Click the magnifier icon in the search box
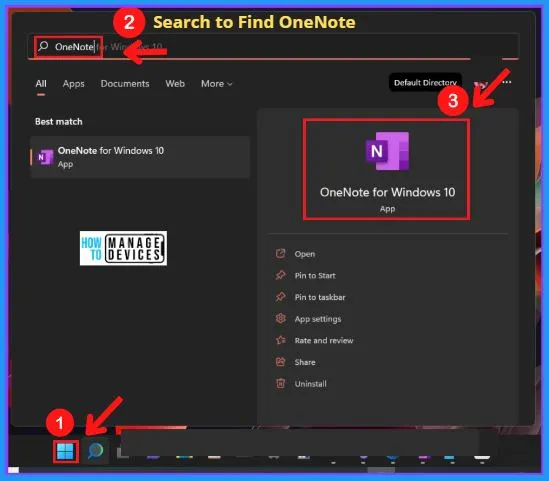Image resolution: width=549 pixels, height=481 pixels. (43, 46)
